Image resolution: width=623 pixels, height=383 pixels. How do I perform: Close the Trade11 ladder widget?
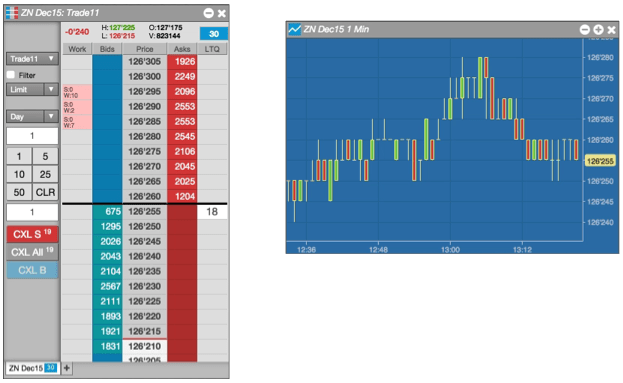[x=222, y=13]
